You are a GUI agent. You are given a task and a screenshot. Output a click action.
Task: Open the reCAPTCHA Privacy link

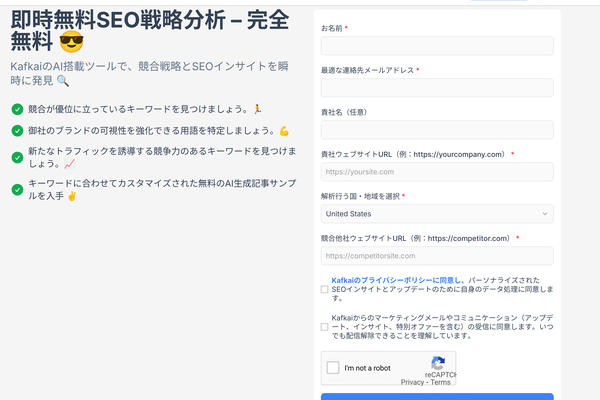412,382
